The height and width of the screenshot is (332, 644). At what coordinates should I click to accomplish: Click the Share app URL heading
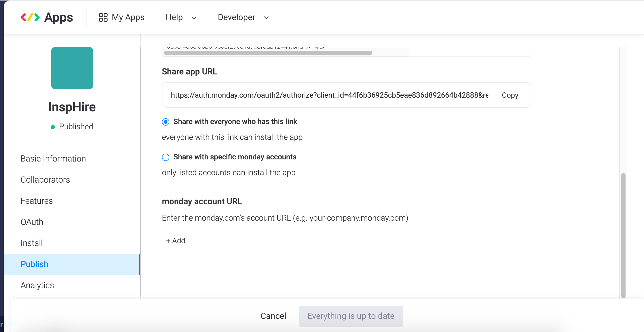189,72
